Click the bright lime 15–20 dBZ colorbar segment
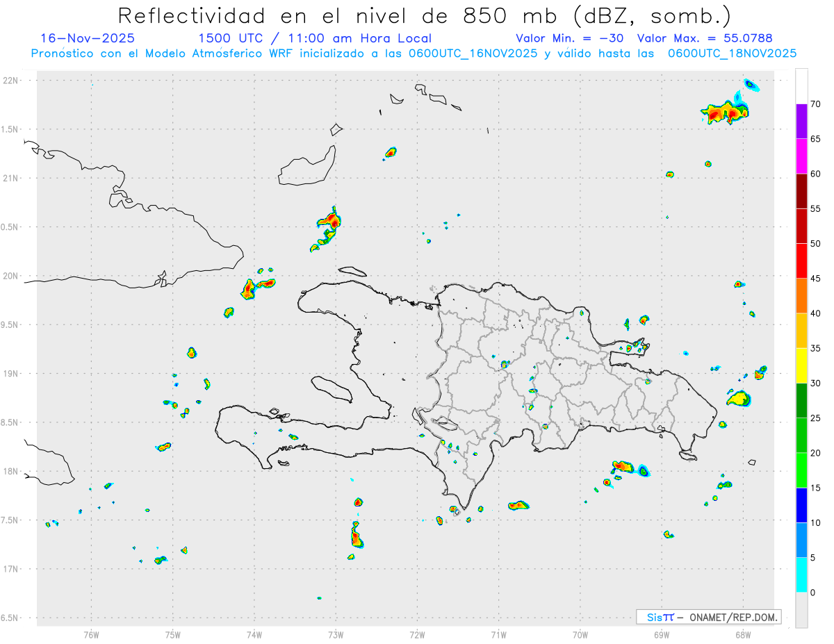The image size is (834, 644). 801,470
